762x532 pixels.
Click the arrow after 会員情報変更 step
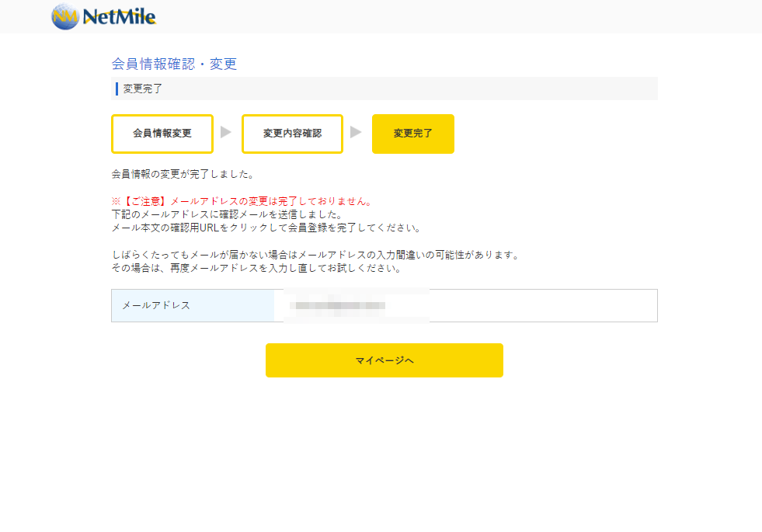pyautogui.click(x=226, y=132)
